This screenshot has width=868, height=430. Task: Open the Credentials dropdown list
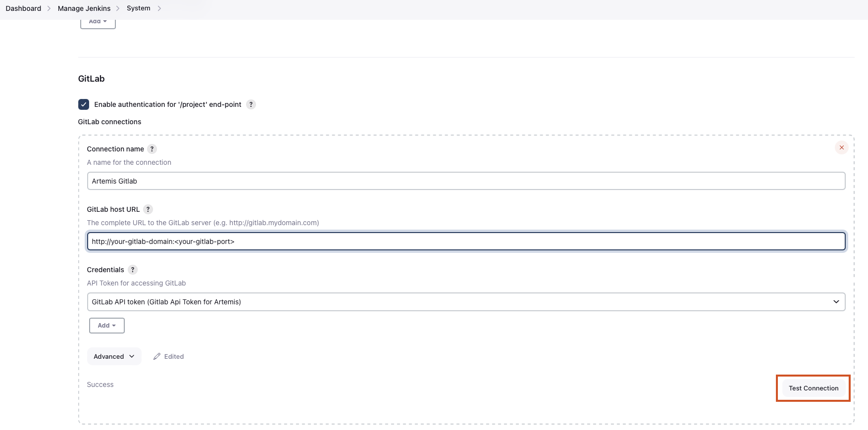466,302
